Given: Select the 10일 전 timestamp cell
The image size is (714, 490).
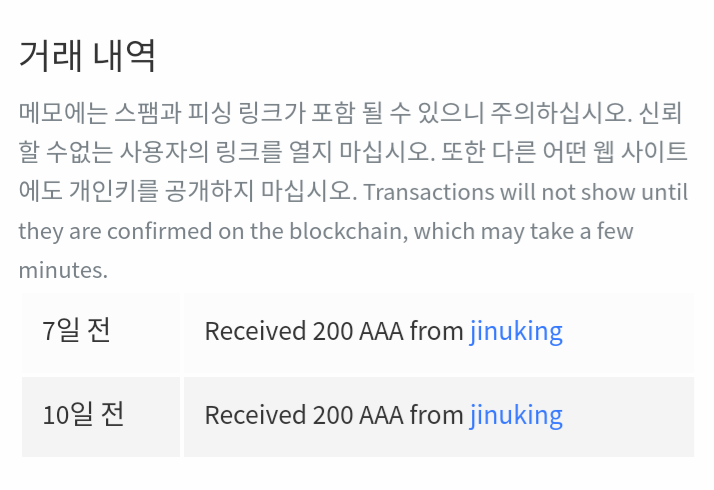Looking at the screenshot, I should 83,415.
